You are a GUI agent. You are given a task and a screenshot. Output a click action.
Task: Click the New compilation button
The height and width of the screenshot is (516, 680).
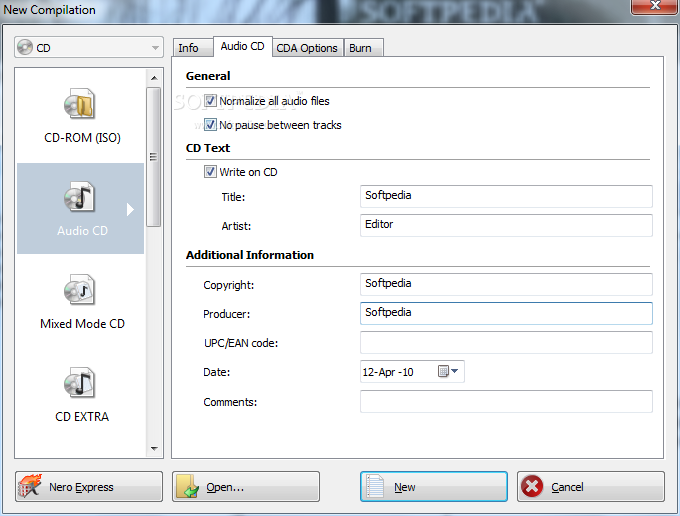[434, 487]
